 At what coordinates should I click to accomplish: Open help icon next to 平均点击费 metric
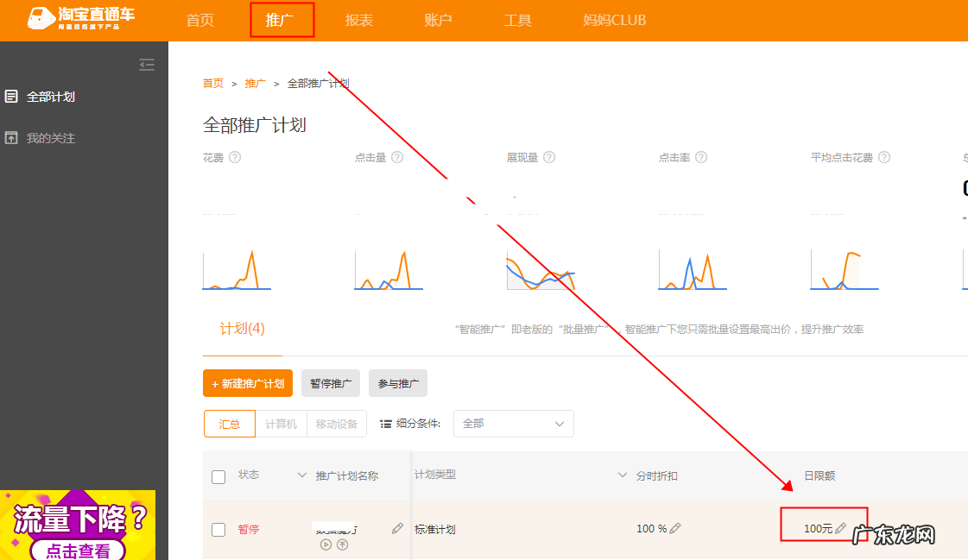[883, 157]
